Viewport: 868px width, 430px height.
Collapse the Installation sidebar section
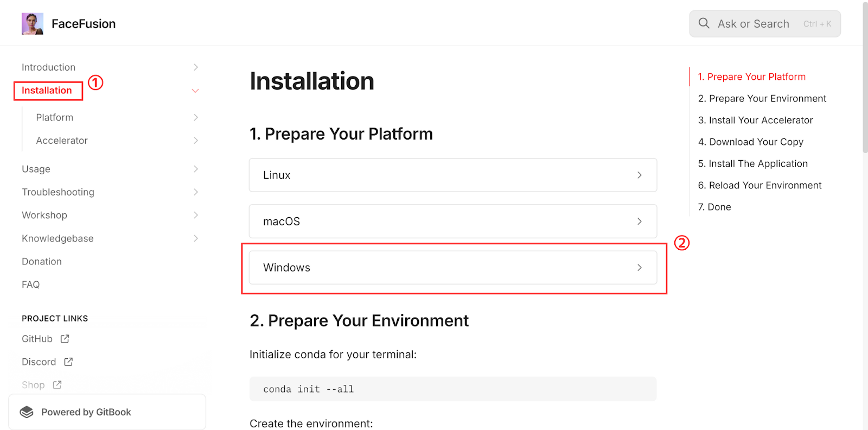(x=195, y=91)
